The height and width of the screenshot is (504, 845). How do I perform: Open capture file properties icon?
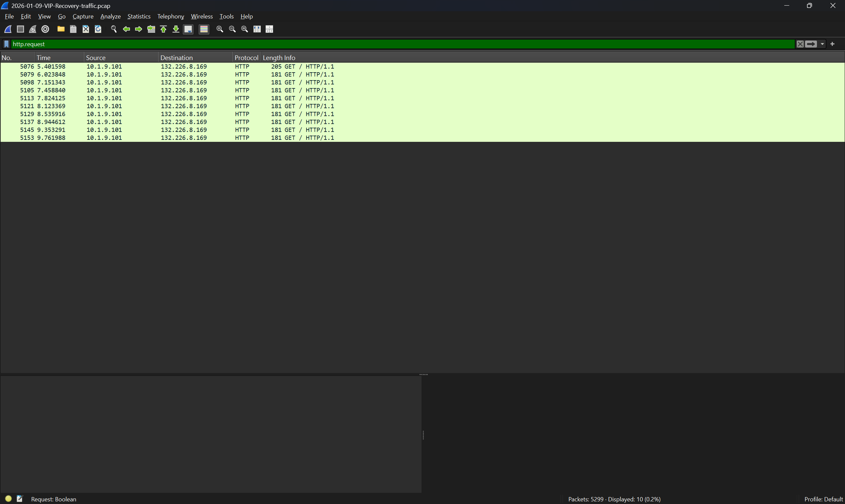20,499
